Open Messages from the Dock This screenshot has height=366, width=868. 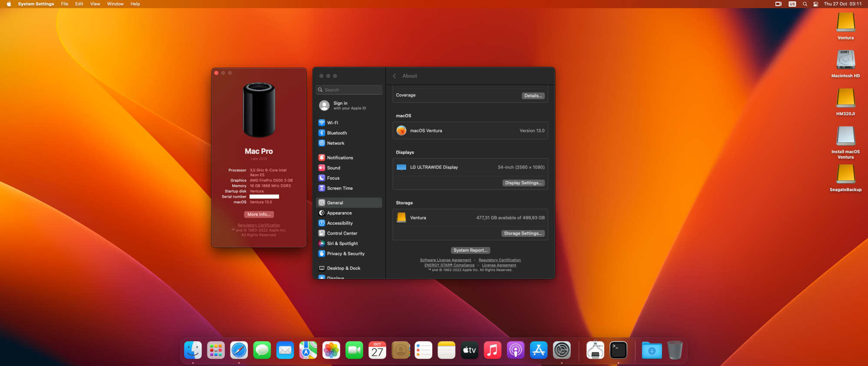pos(262,350)
